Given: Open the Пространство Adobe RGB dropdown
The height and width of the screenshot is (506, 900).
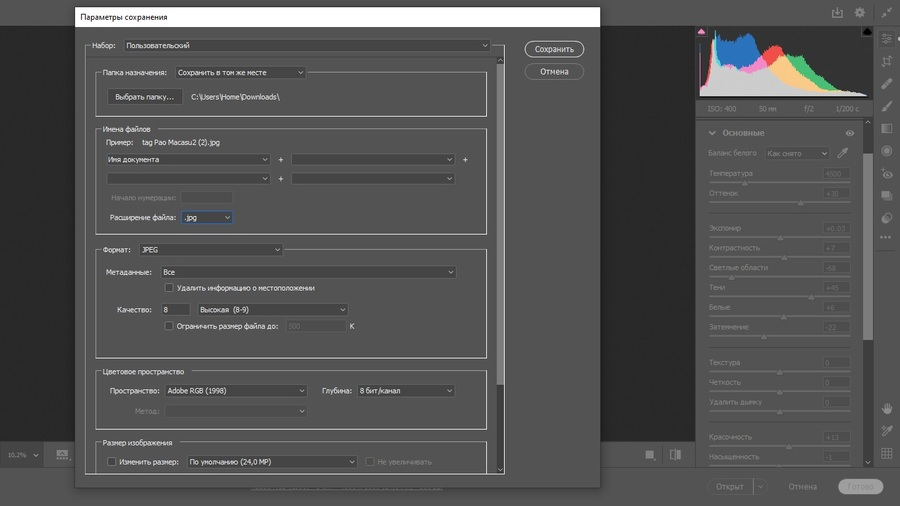Looking at the screenshot, I should click(x=236, y=391).
